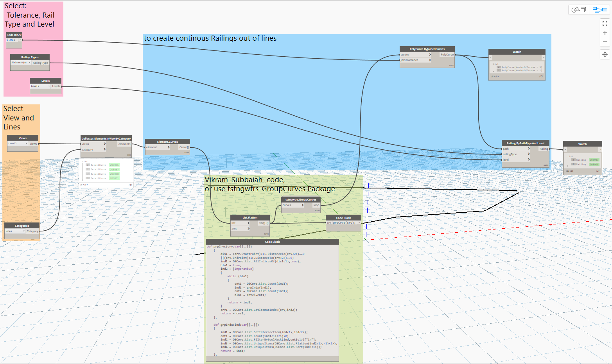Click the Zoom to Fit icon

click(x=605, y=23)
